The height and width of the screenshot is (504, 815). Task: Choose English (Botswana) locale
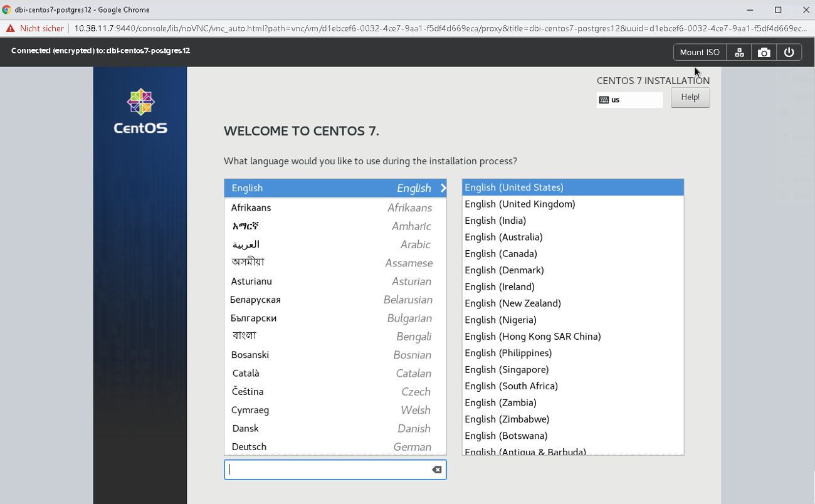coord(573,436)
